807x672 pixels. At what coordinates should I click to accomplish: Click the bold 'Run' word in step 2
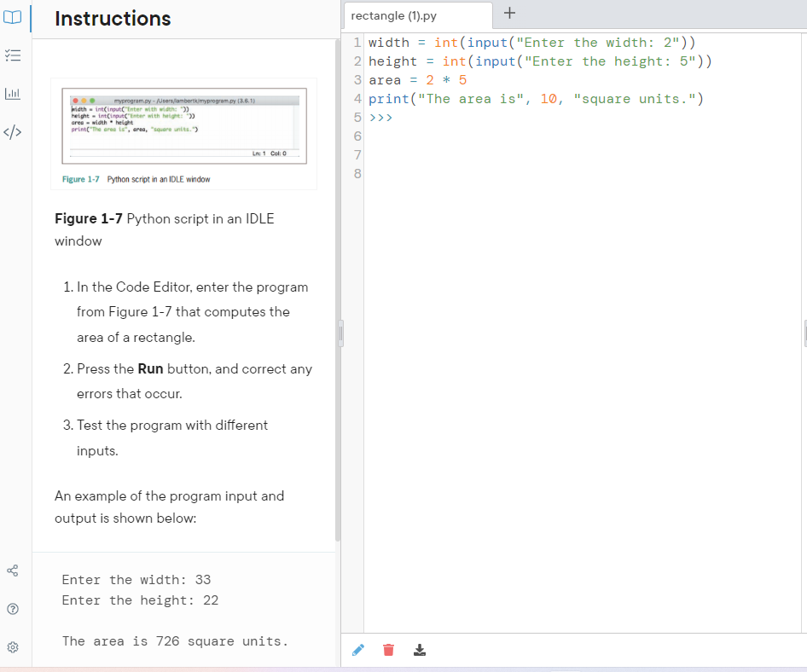coord(150,369)
